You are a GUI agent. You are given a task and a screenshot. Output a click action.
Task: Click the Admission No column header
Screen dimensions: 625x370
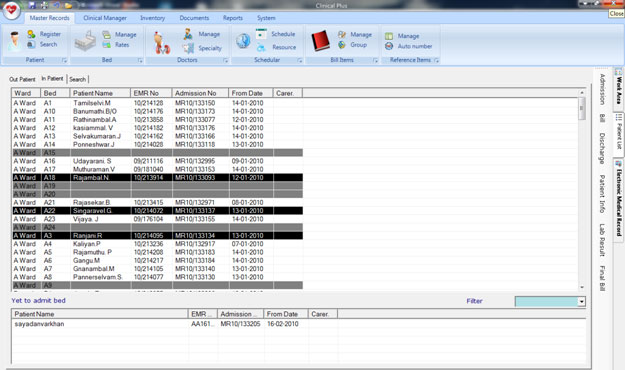pyautogui.click(x=200, y=93)
